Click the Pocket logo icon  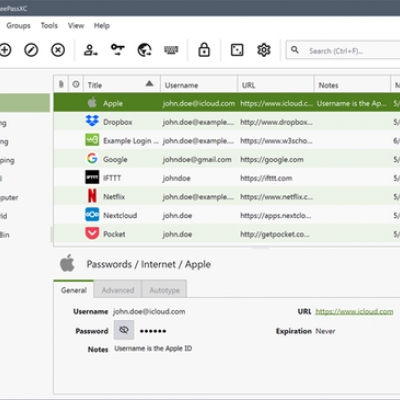[92, 233]
